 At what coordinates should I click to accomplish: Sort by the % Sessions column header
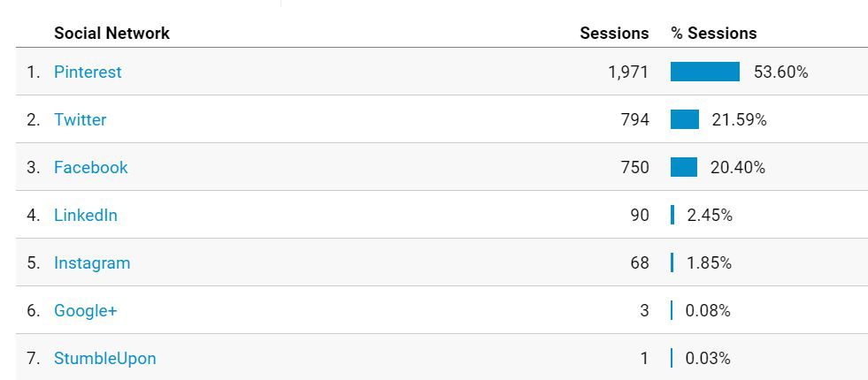point(713,34)
